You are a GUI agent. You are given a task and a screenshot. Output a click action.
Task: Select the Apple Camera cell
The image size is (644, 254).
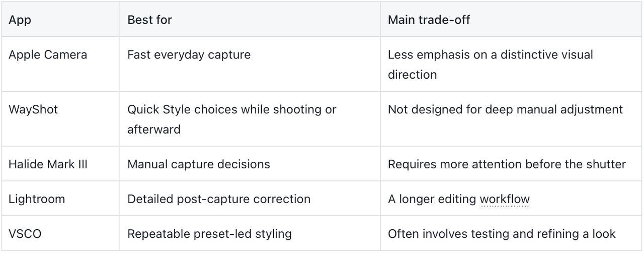click(60, 64)
